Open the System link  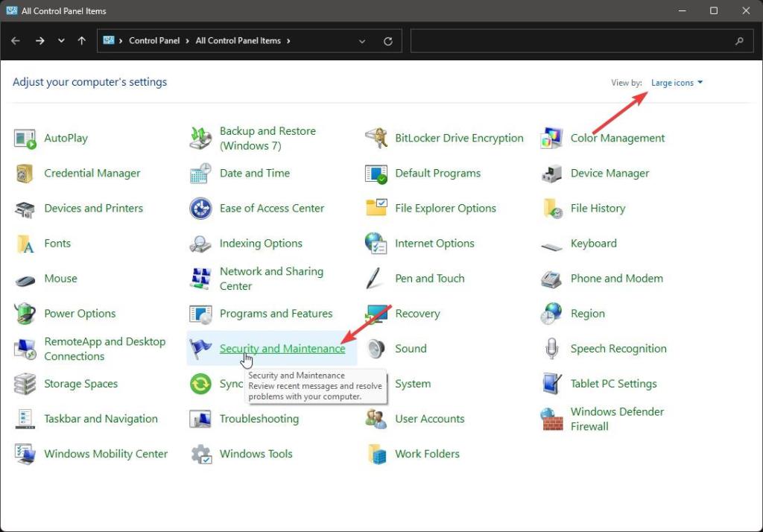pos(413,384)
